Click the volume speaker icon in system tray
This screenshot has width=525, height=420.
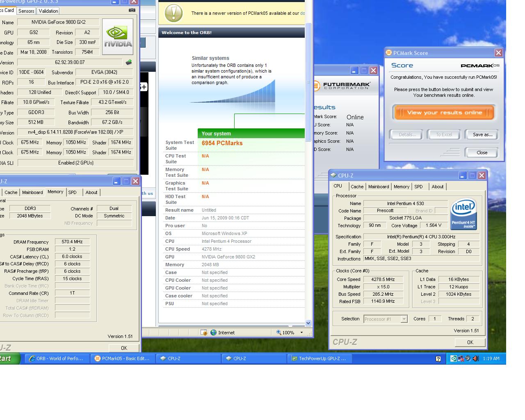475,358
